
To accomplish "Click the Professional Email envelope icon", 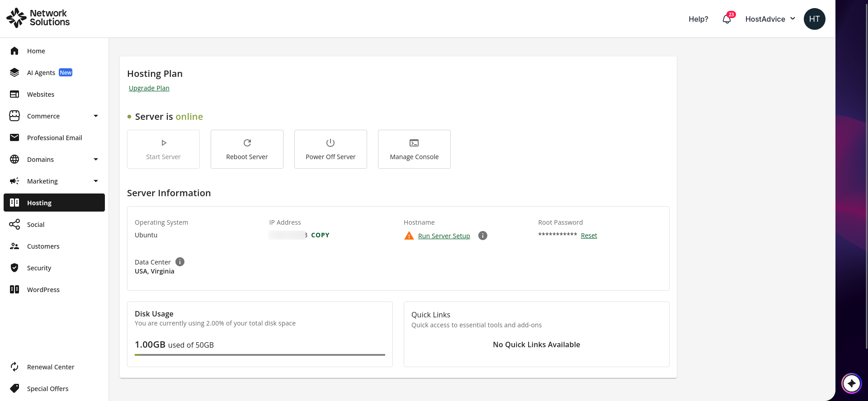I will tap(14, 137).
